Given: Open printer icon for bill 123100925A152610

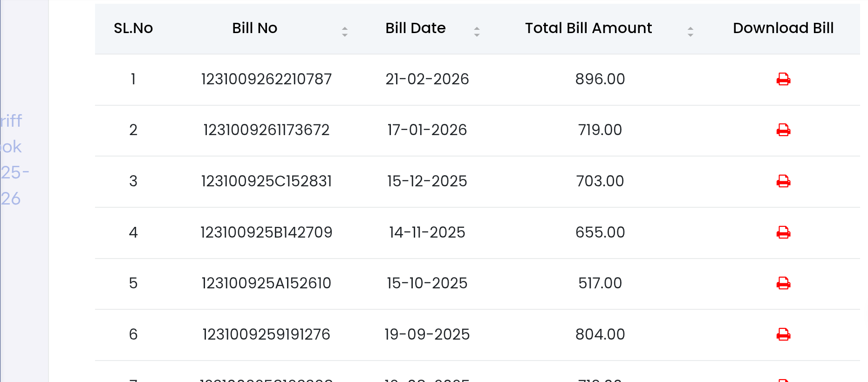Looking at the screenshot, I should pyautogui.click(x=783, y=283).
